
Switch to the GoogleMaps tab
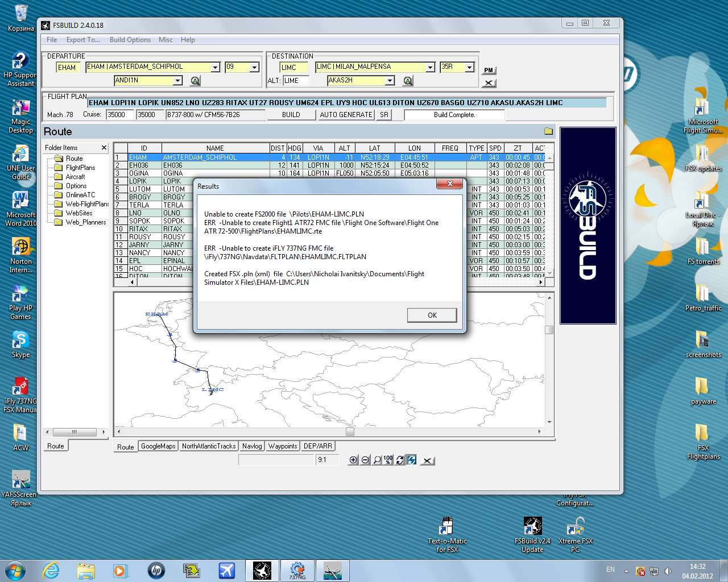(158, 446)
